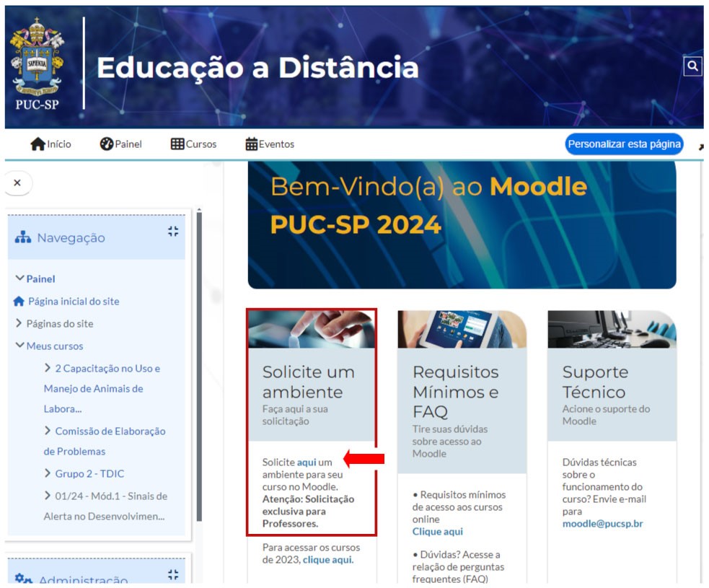Click 'Clique aqui' under Requisitos mínimos

pyautogui.click(x=437, y=532)
